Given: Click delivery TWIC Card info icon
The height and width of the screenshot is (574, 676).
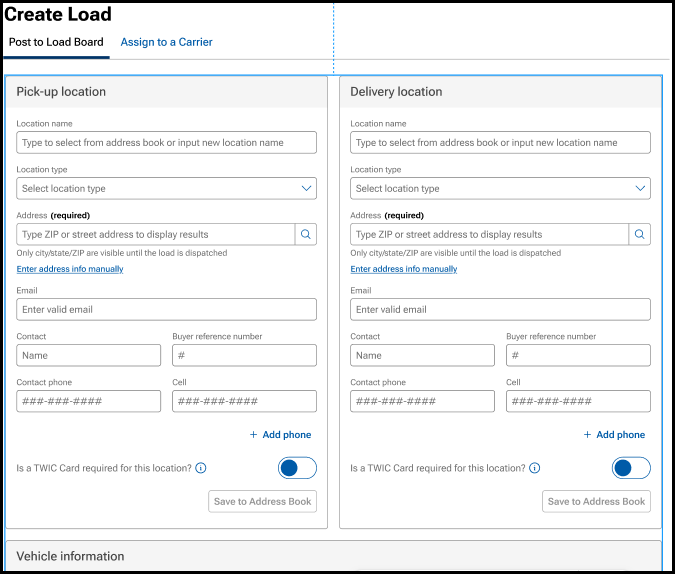Looking at the screenshot, I should 535,468.
